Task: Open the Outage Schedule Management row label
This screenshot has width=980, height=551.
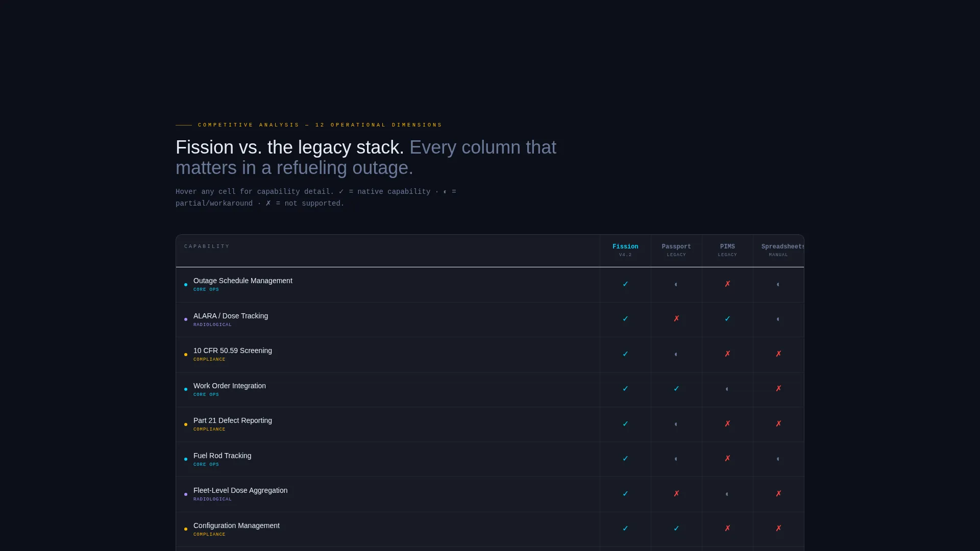Action: click(242, 281)
